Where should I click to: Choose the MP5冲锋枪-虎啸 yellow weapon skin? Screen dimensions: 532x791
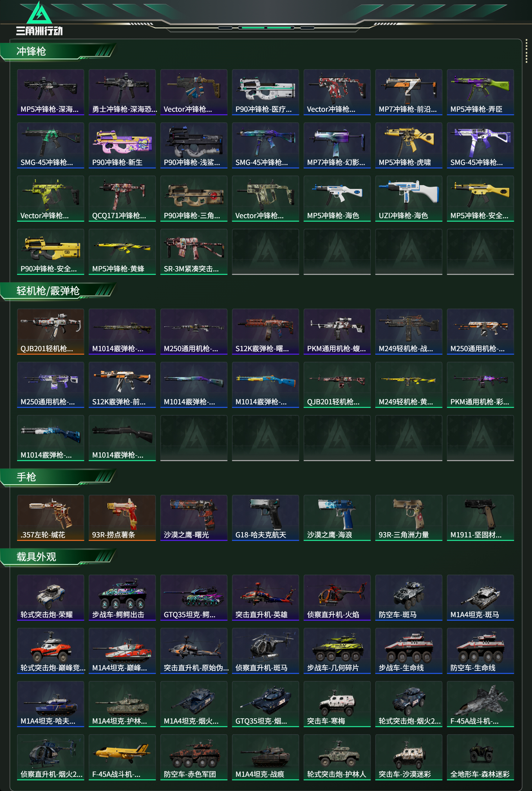pos(409,145)
